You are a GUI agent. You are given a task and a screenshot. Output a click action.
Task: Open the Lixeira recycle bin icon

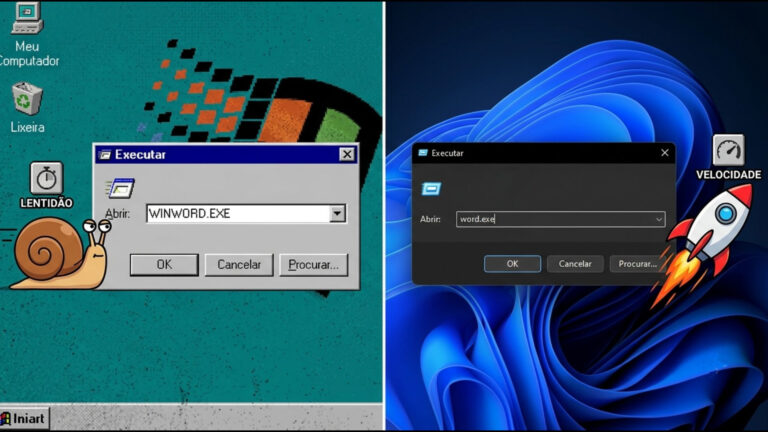[27, 108]
